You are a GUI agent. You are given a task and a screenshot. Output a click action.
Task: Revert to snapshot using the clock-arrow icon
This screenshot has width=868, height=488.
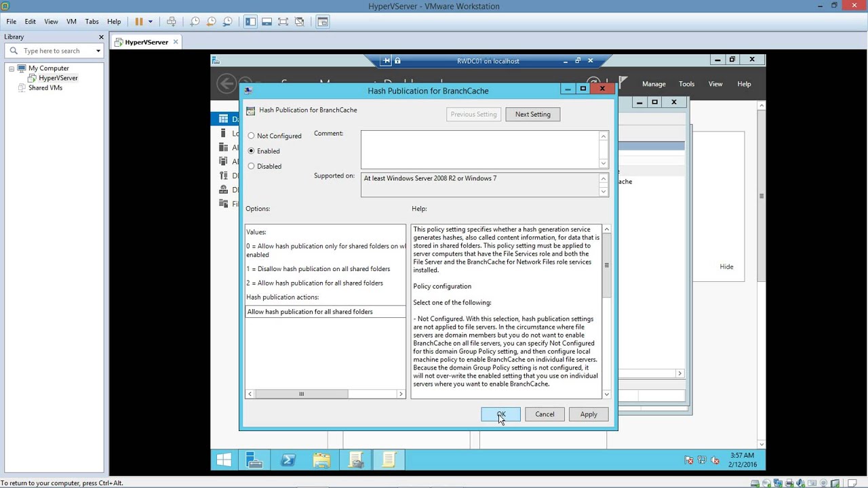pos(211,22)
